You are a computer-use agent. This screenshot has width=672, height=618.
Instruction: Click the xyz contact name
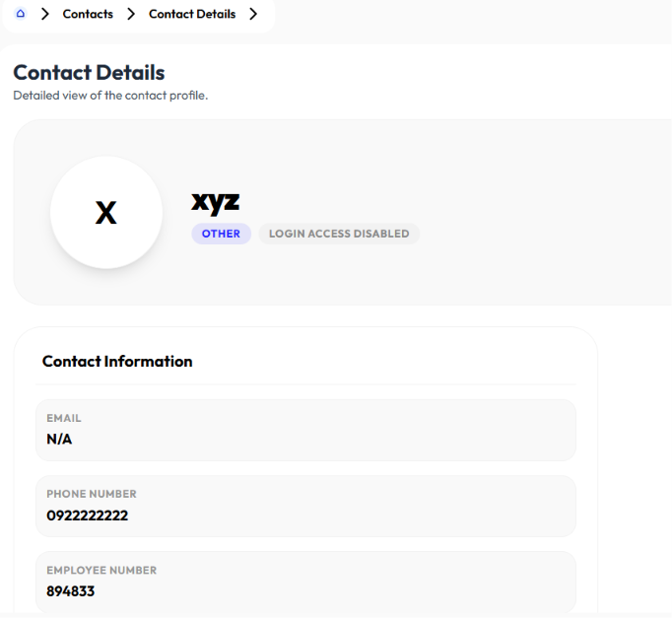point(215,202)
